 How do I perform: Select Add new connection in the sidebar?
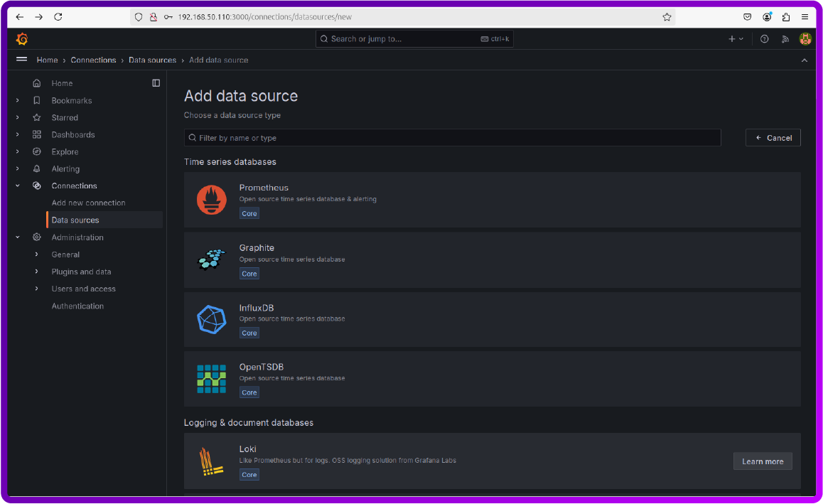coord(88,203)
